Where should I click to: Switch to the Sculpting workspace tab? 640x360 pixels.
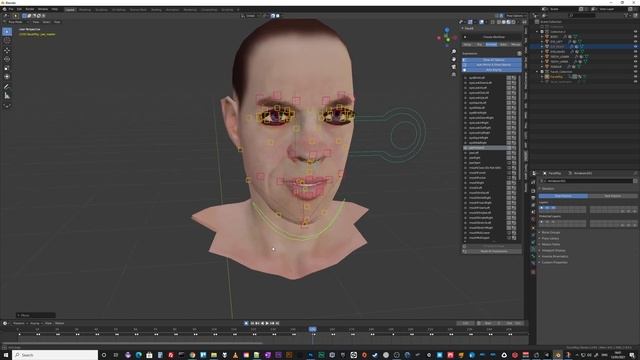pos(102,9)
